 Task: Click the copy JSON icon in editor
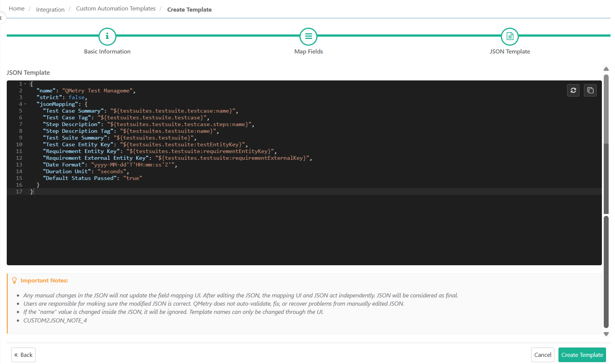click(590, 90)
